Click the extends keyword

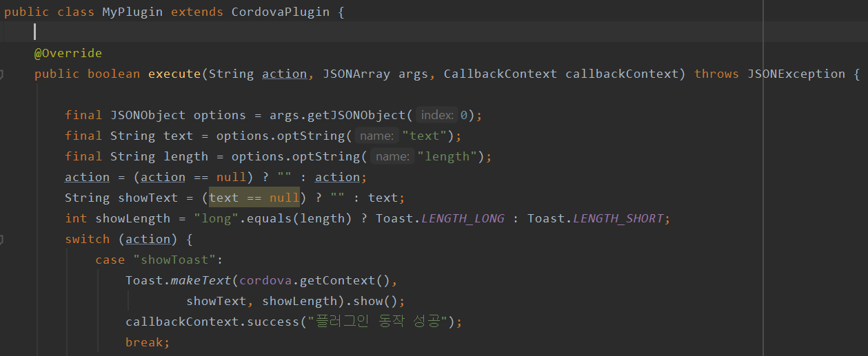[x=197, y=12]
